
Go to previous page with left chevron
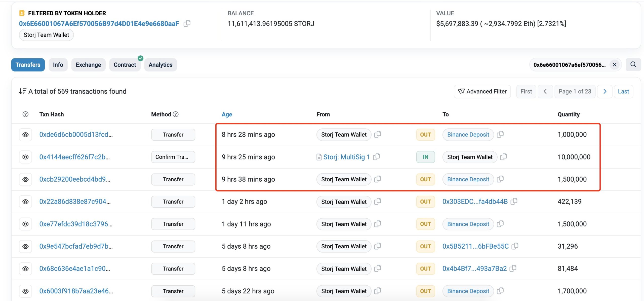click(545, 91)
